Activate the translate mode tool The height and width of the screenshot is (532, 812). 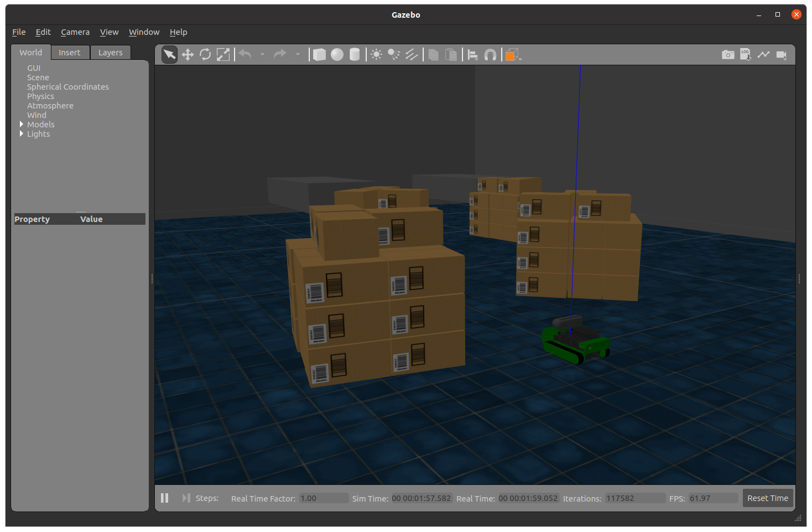coord(188,54)
